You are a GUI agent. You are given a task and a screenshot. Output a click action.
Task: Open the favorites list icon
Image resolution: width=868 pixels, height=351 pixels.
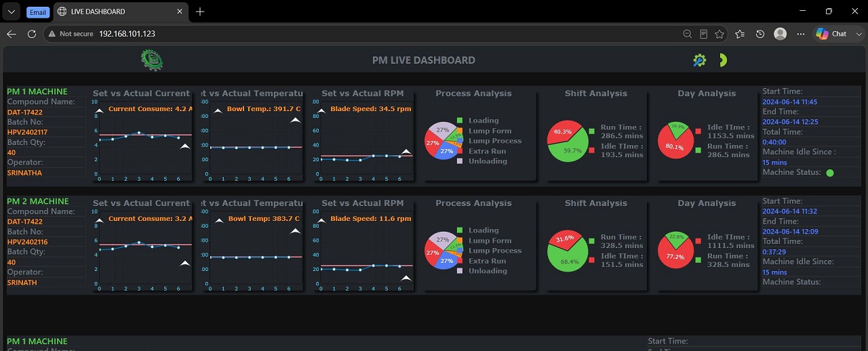click(x=740, y=34)
